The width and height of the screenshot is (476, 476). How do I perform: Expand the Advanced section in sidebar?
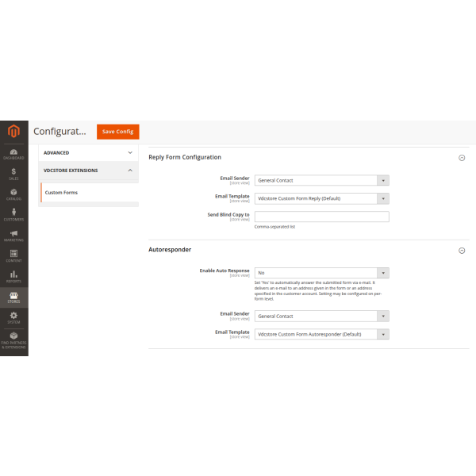87,152
